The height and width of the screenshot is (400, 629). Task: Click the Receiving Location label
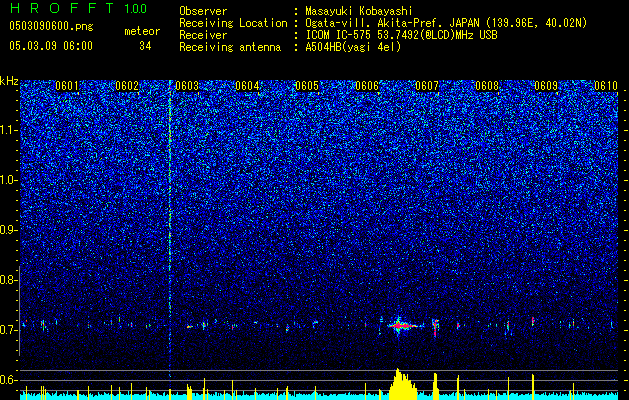(233, 23)
